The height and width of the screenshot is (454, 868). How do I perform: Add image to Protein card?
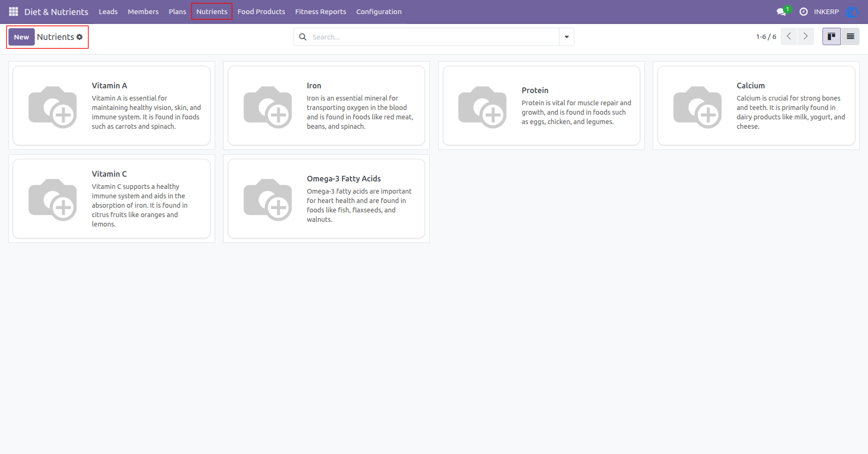coord(482,107)
